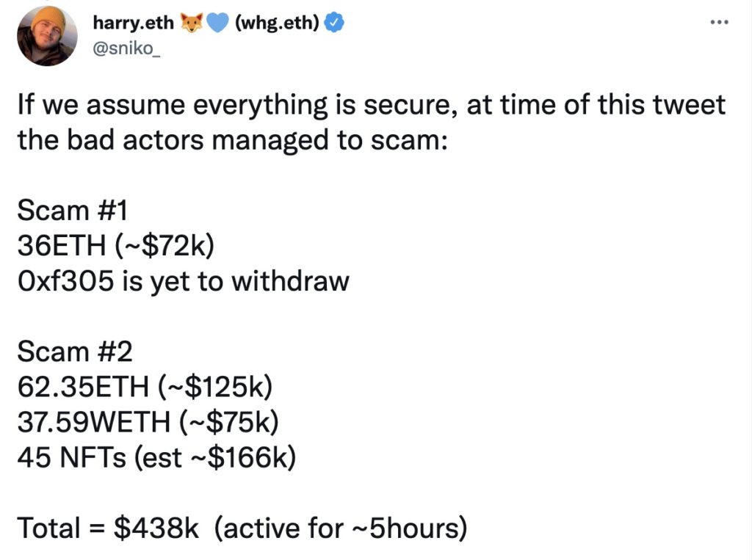Click the "If we assume everything" line
This screenshot has width=752, height=560.
(371, 105)
